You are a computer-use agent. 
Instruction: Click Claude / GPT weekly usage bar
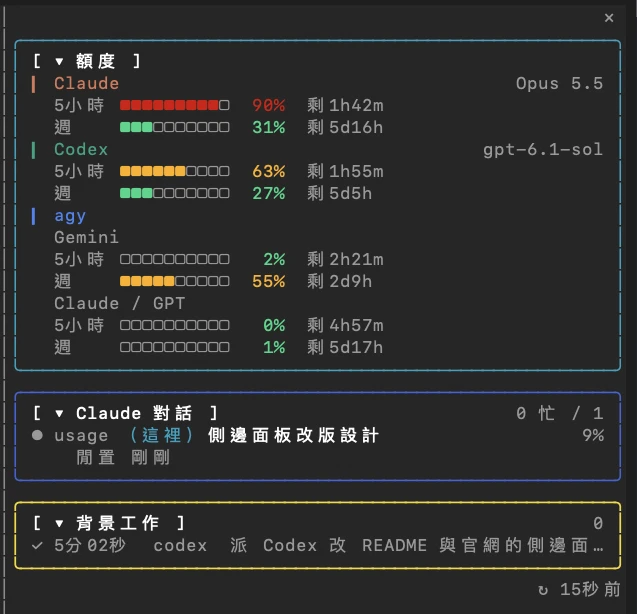click(x=175, y=347)
